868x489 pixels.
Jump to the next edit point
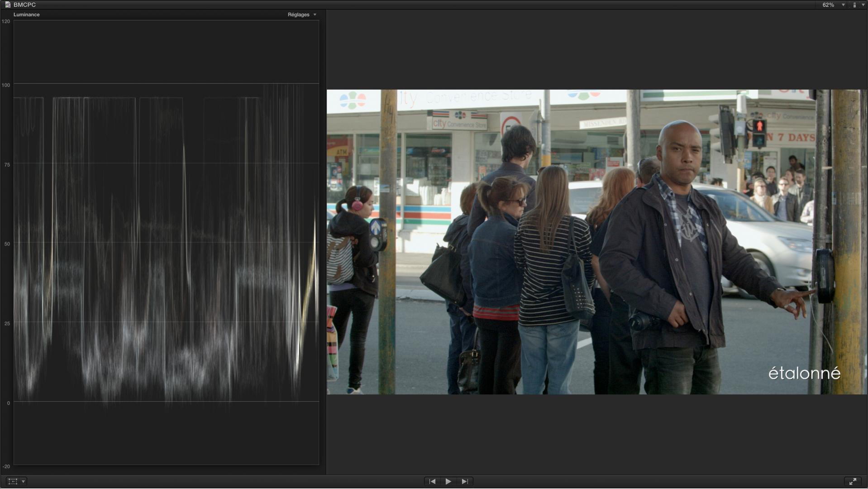[x=465, y=481]
